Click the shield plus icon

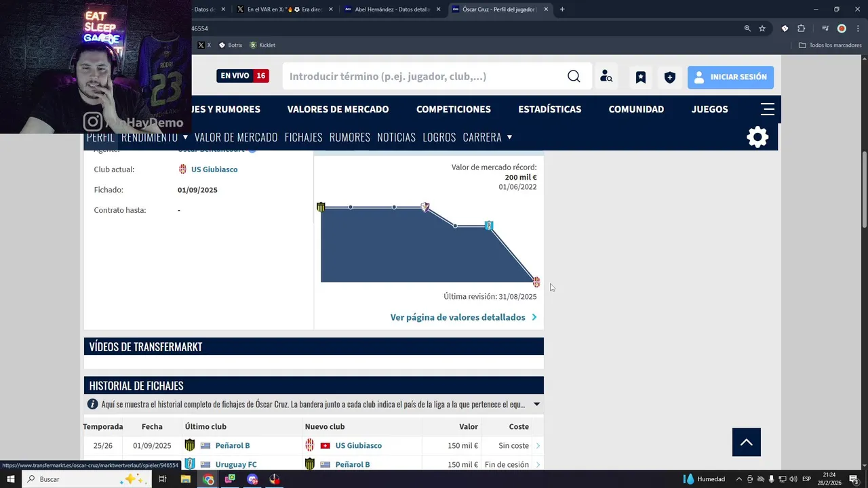(x=670, y=77)
